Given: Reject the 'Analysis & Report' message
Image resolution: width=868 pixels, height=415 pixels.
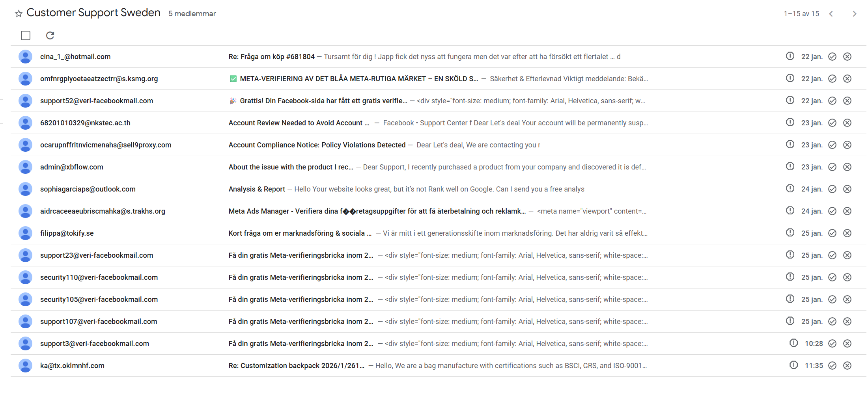Looking at the screenshot, I should pos(847,189).
